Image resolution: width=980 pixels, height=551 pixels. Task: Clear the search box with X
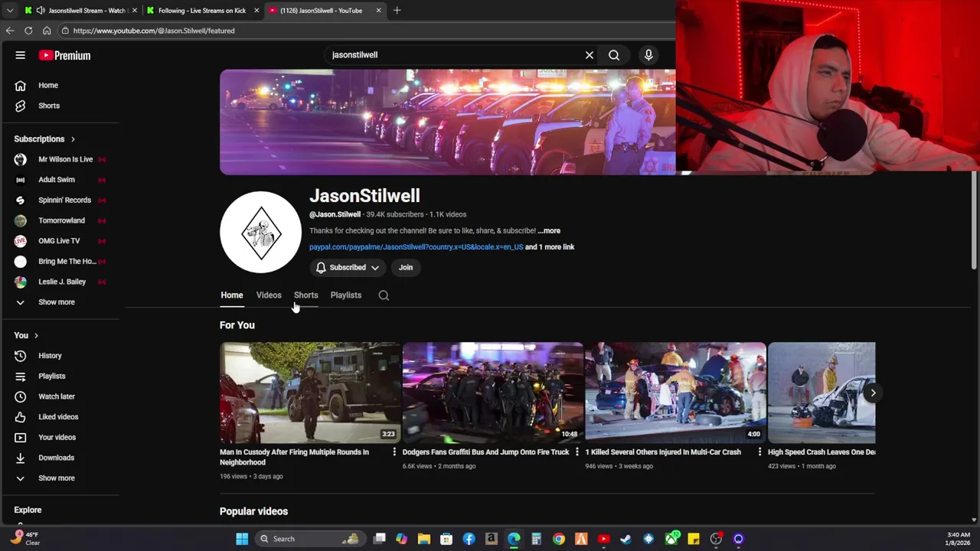coord(590,55)
